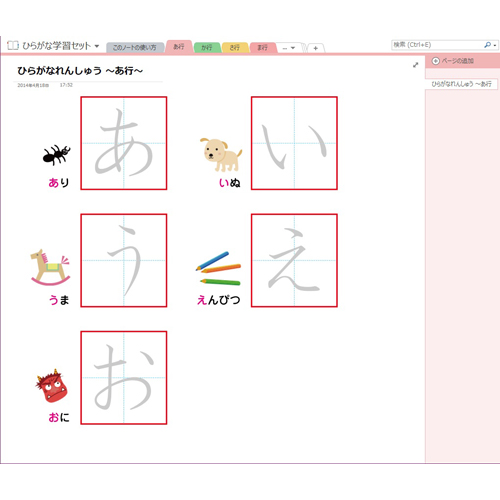Click the magnifying glass search icon
Screen dimensions: 500x500
487,45
